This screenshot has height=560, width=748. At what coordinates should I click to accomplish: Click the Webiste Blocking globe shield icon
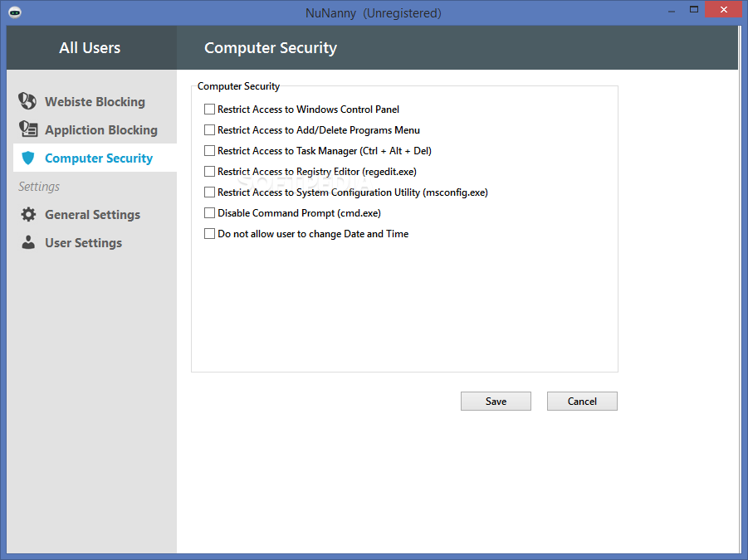point(27,101)
